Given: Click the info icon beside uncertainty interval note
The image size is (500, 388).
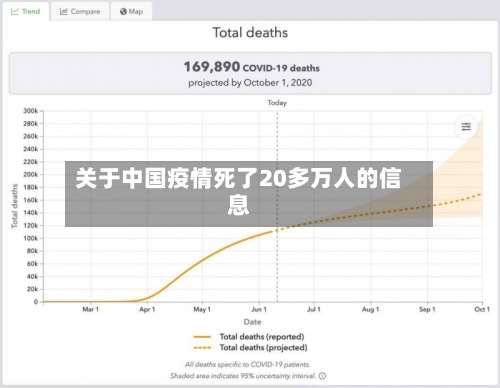Looking at the screenshot, I should (x=322, y=376).
